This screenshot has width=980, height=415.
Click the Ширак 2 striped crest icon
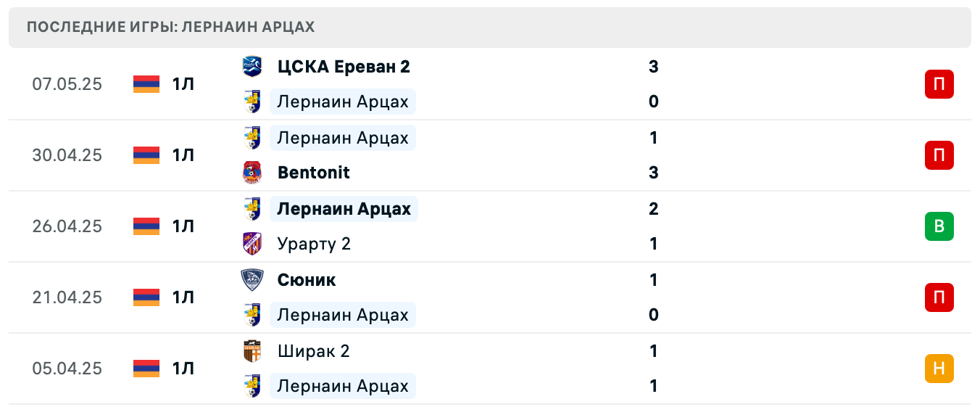click(x=252, y=351)
